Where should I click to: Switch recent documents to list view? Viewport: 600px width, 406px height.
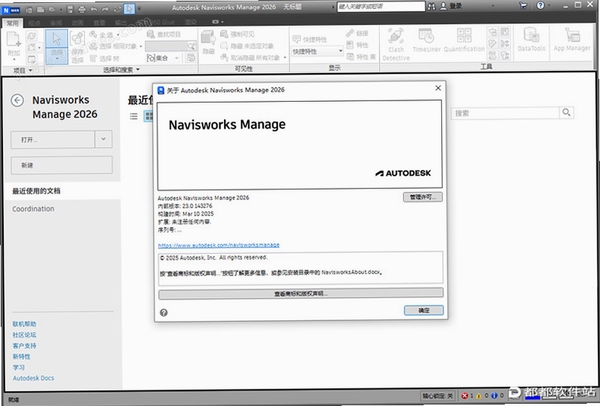tap(134, 116)
